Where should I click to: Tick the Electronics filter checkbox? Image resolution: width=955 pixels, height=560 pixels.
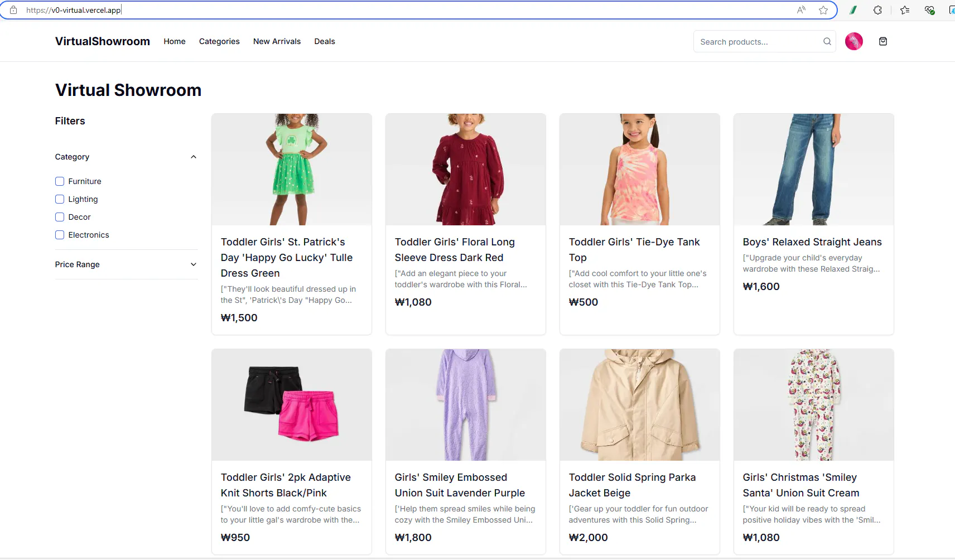60,235
